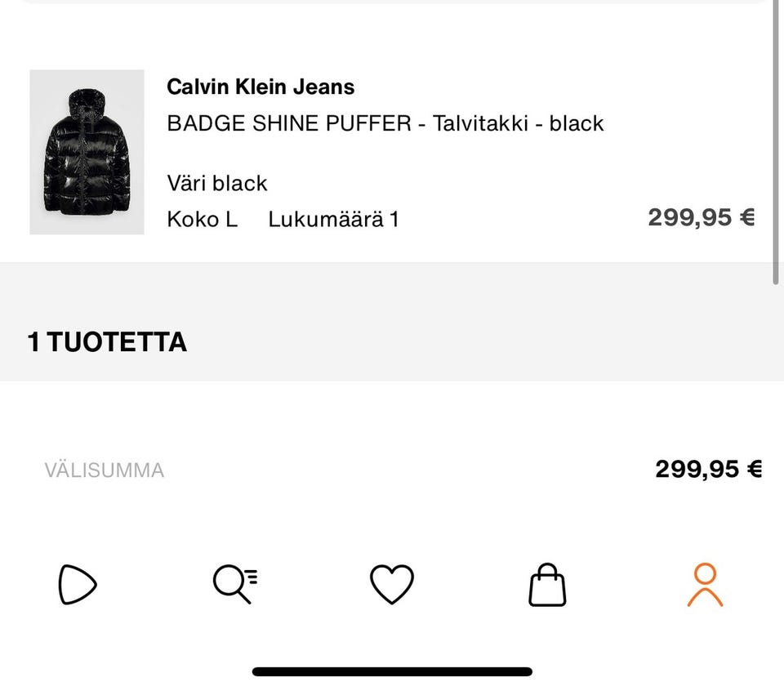Tap the rounded card edge at the top
This screenshot has width=784, height=691.
pos(392,2)
